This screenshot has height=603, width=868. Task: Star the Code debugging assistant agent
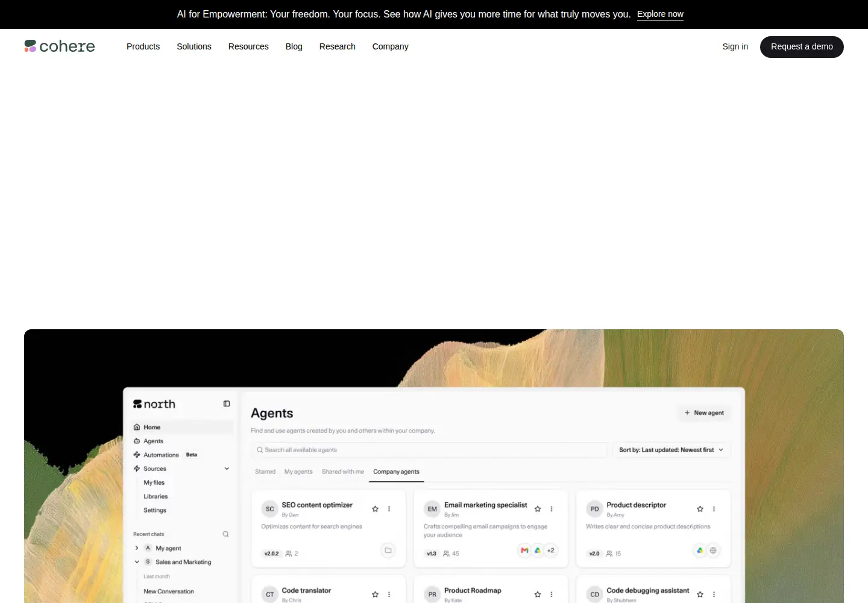[x=700, y=595]
